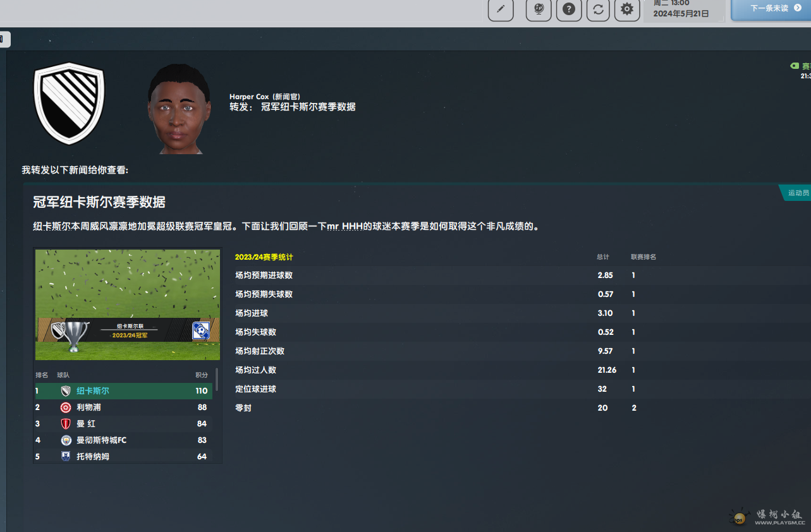Click the 下一条未读 button
This screenshot has width=811, height=532.
(x=771, y=9)
